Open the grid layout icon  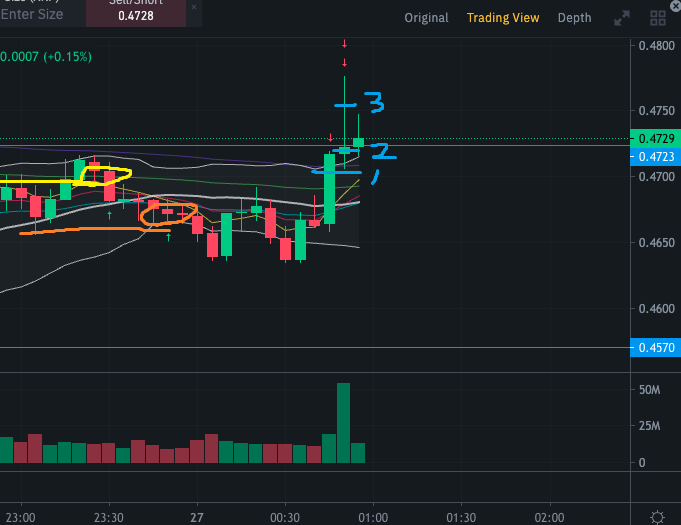[658, 18]
